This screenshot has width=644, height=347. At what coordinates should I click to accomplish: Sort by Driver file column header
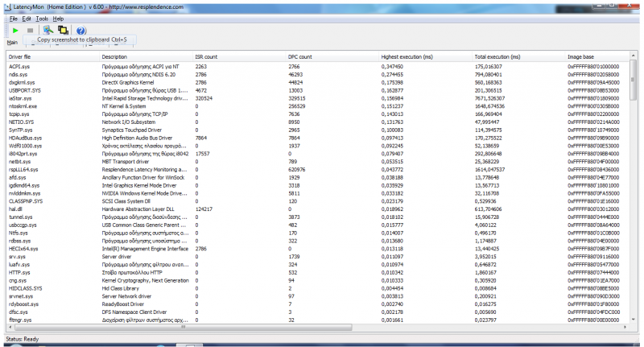point(20,57)
